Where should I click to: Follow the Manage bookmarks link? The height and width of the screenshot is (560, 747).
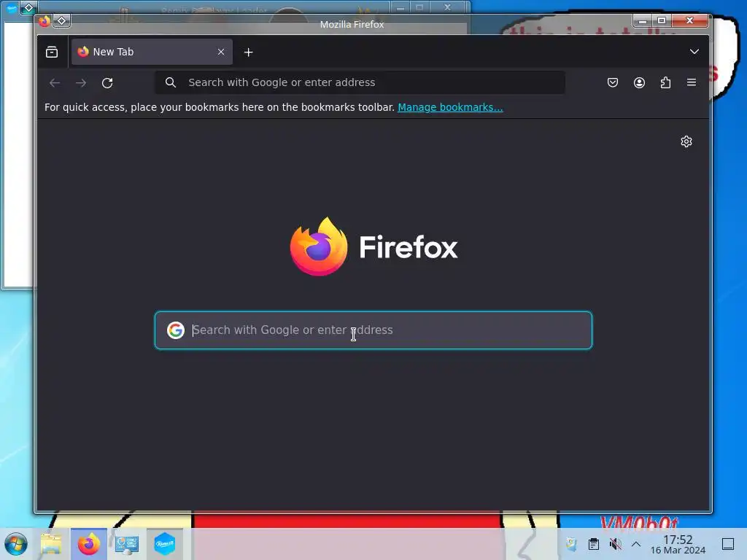450,107
